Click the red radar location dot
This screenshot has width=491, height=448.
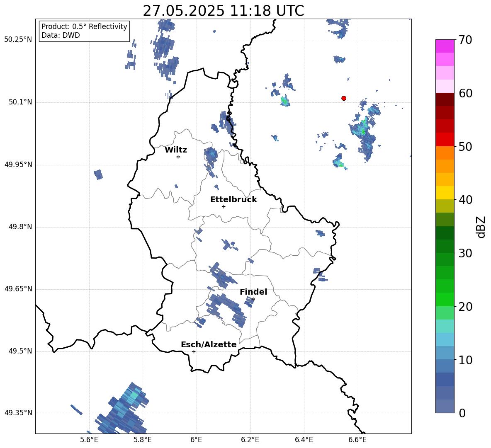[344, 98]
